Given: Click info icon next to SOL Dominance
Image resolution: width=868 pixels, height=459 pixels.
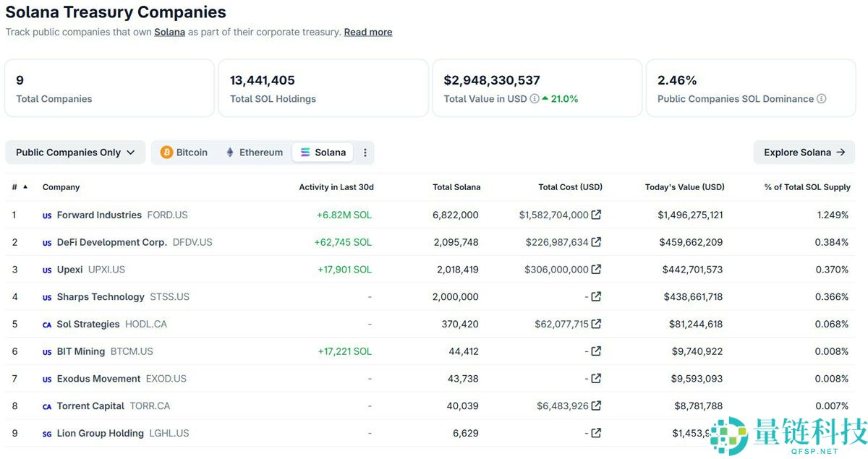Looking at the screenshot, I should [x=821, y=99].
